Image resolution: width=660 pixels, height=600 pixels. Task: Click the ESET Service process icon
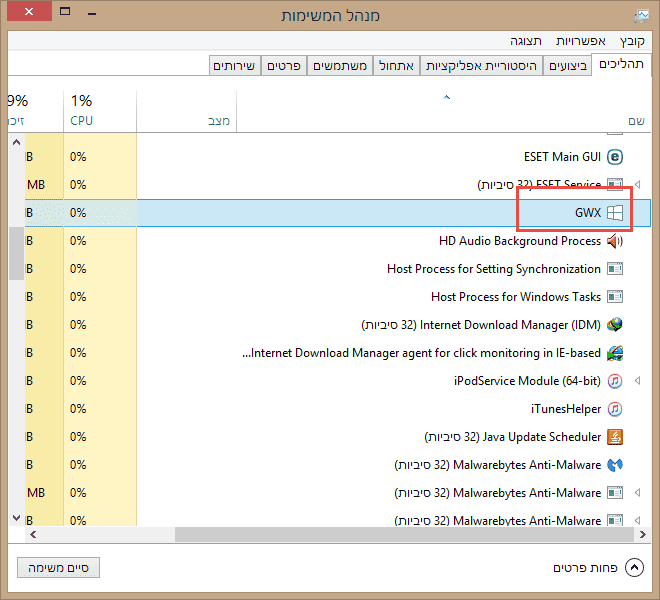coord(615,184)
